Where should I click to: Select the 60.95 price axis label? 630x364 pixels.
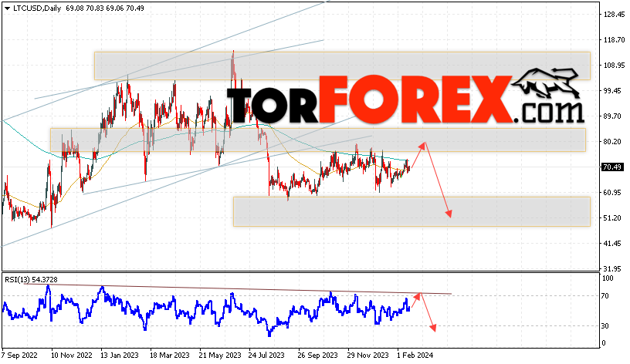click(x=612, y=192)
